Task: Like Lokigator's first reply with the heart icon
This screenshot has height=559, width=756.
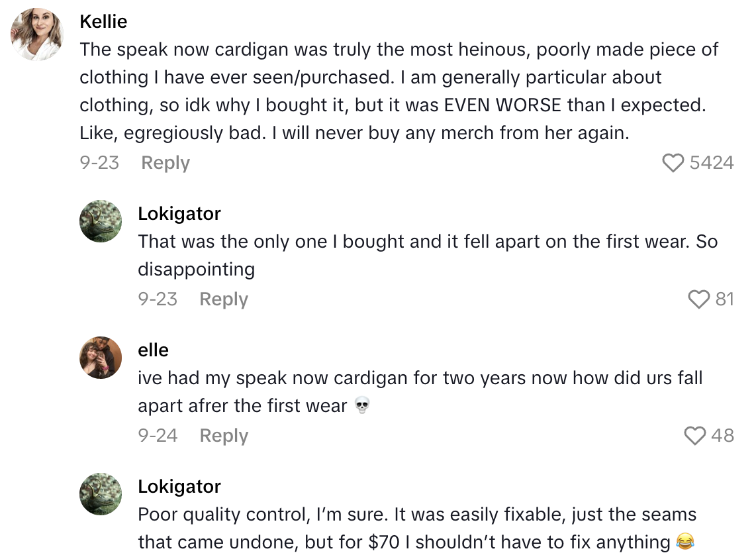Action: click(x=698, y=299)
